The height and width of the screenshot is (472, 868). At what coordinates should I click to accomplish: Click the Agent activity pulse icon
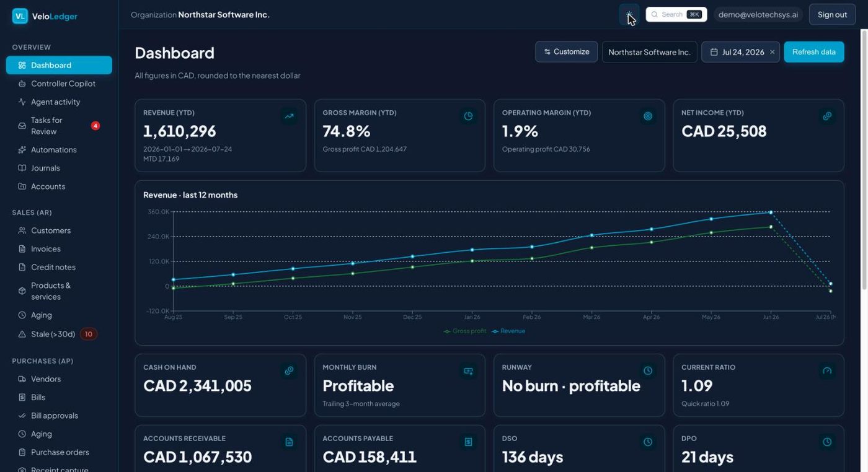(22, 102)
